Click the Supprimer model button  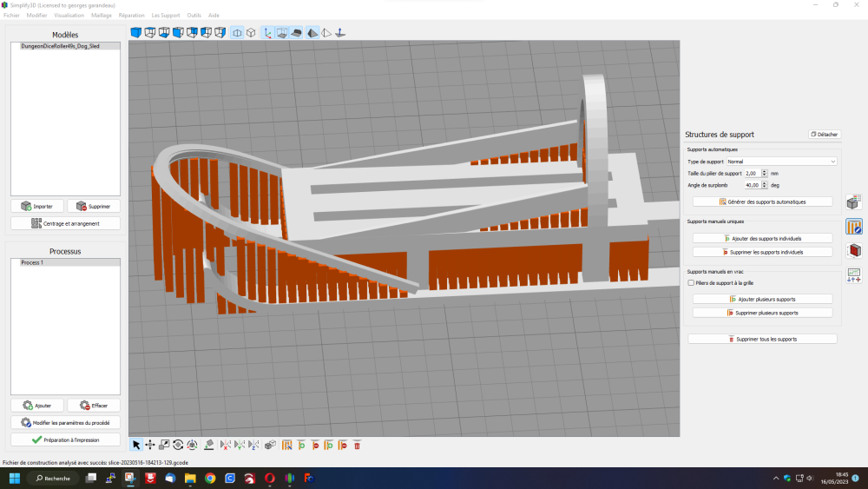point(94,206)
